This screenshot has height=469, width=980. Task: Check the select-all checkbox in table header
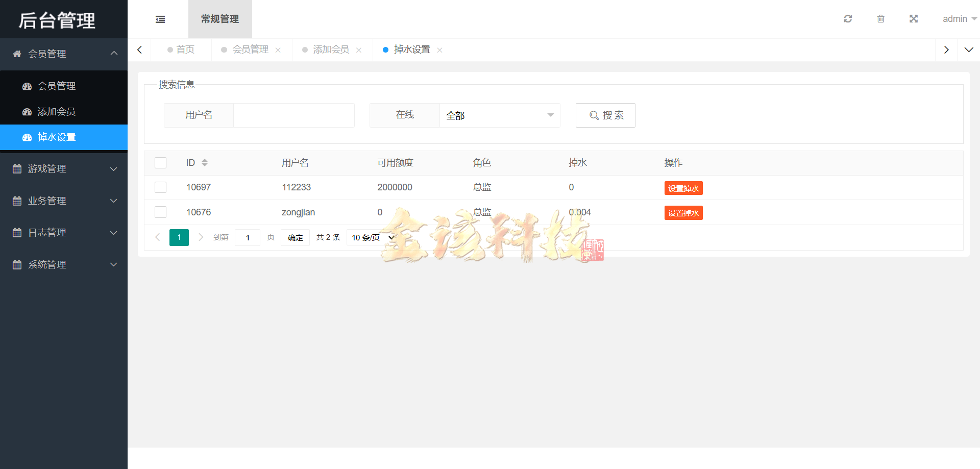pos(160,162)
